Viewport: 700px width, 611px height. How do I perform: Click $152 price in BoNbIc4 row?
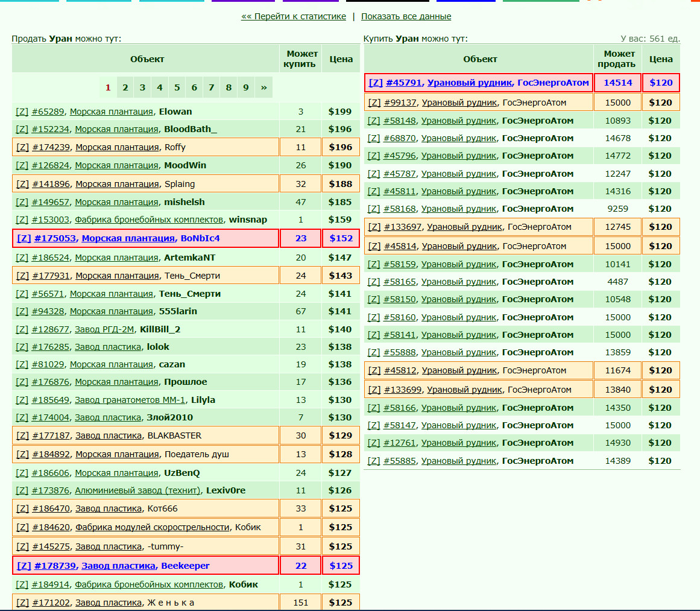[x=341, y=238]
